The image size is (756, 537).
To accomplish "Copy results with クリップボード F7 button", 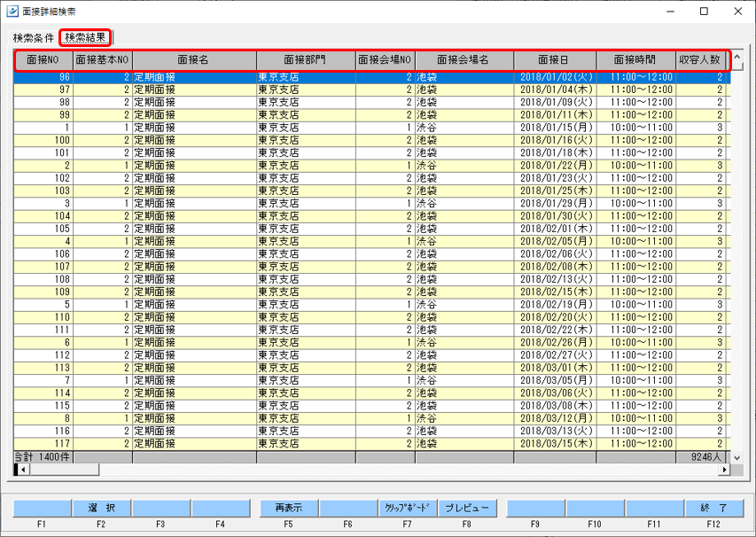I will click(x=408, y=508).
